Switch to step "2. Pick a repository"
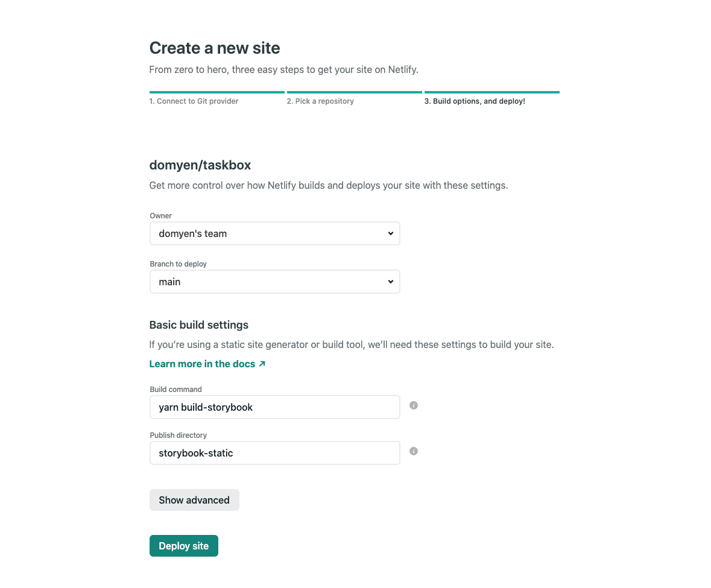This screenshot has height=588, width=711. point(320,101)
